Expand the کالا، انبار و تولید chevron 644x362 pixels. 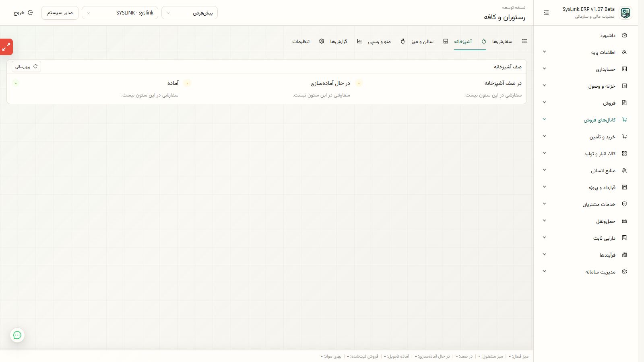[x=544, y=153]
